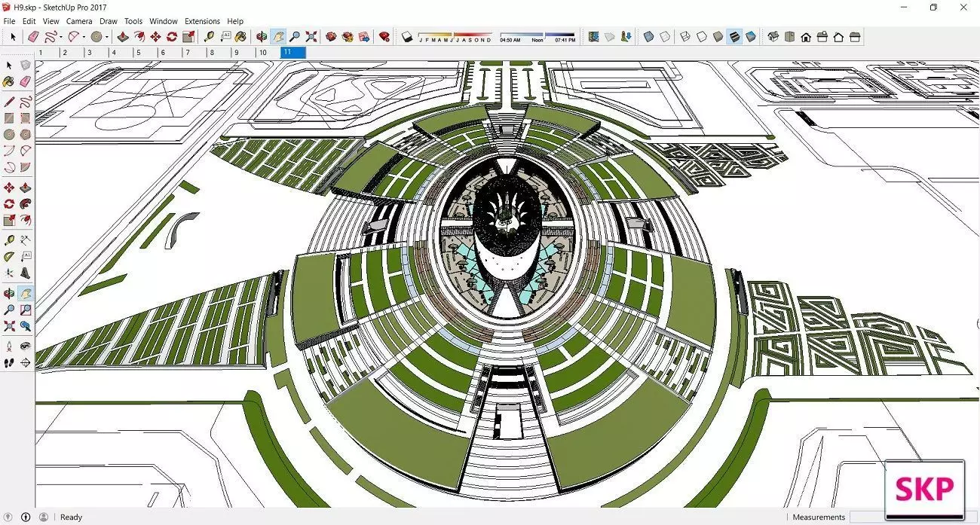This screenshot has height=525, width=980.
Task: Open the Camera menu
Action: [79, 21]
